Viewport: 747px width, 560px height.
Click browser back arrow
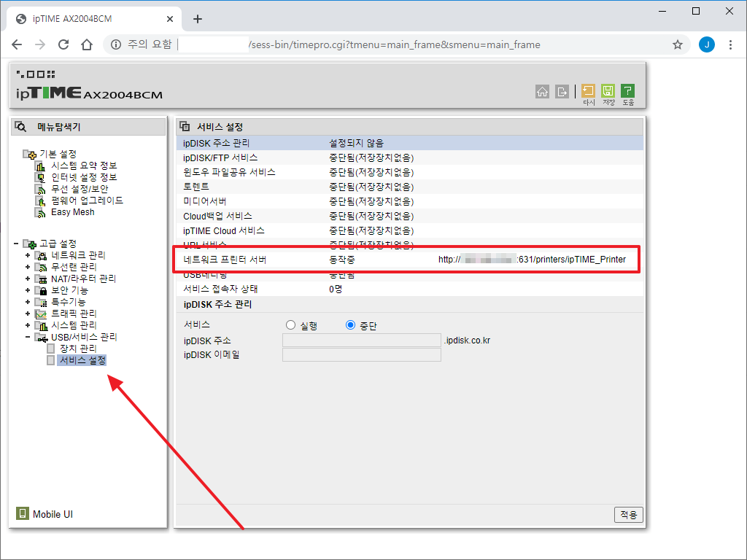coord(17,44)
